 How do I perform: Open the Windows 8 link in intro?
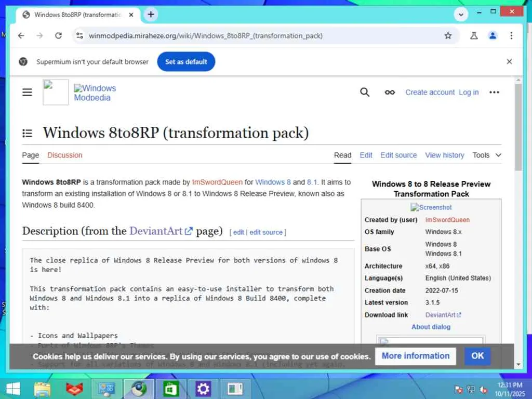click(273, 182)
